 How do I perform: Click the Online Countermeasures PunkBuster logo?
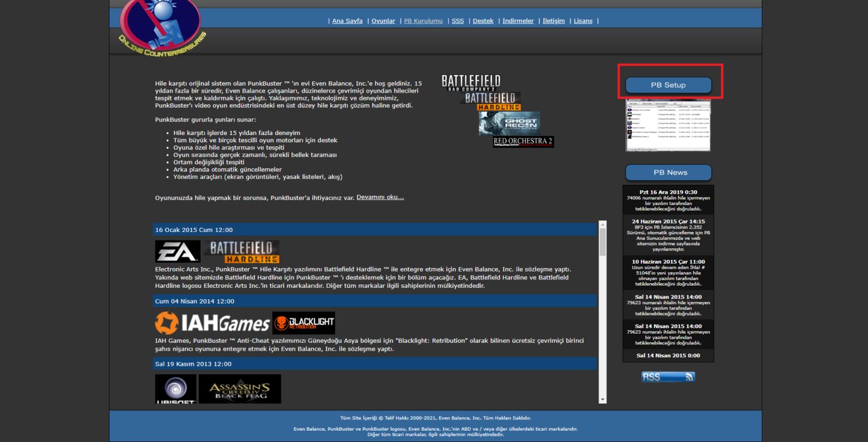point(162,28)
